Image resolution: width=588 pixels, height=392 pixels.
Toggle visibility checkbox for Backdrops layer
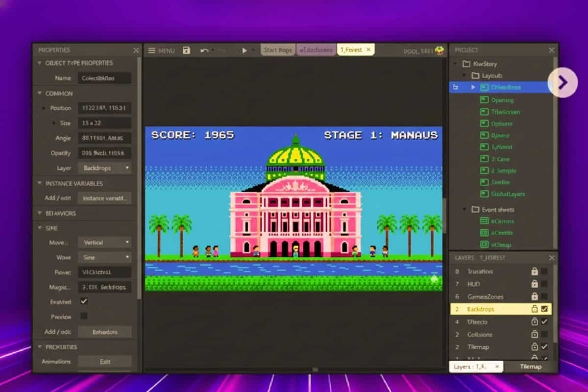point(544,309)
